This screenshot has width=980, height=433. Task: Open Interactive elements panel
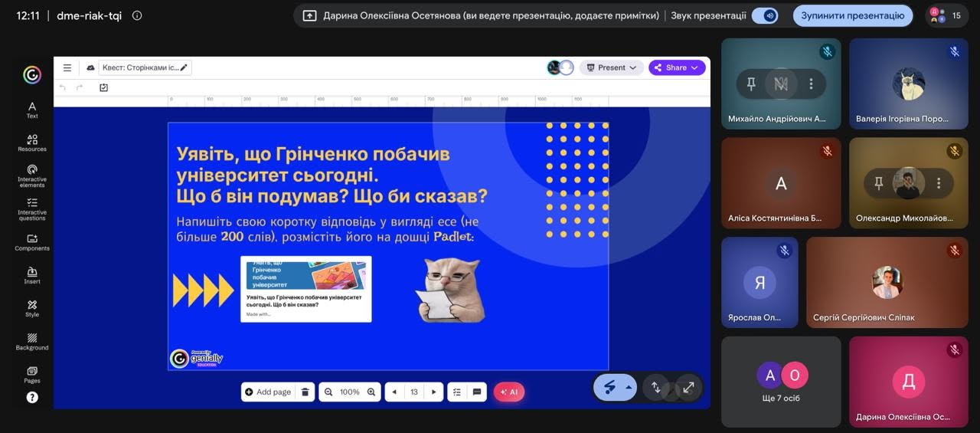32,175
